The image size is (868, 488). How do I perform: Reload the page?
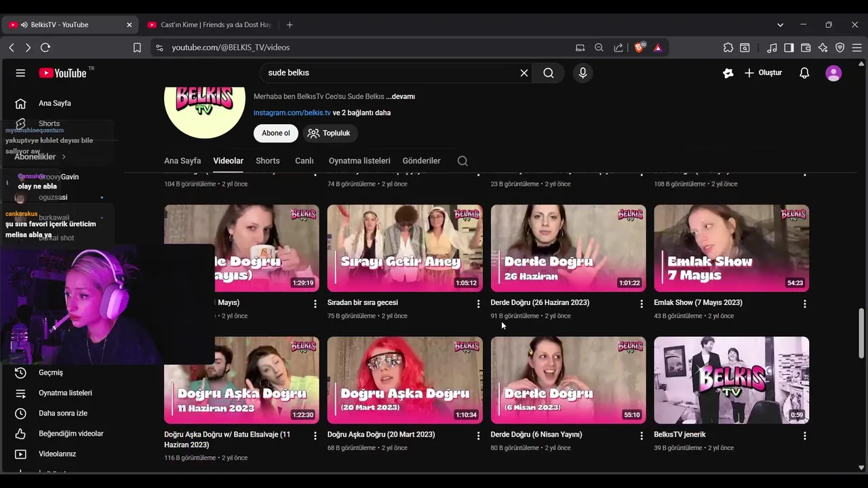point(45,47)
